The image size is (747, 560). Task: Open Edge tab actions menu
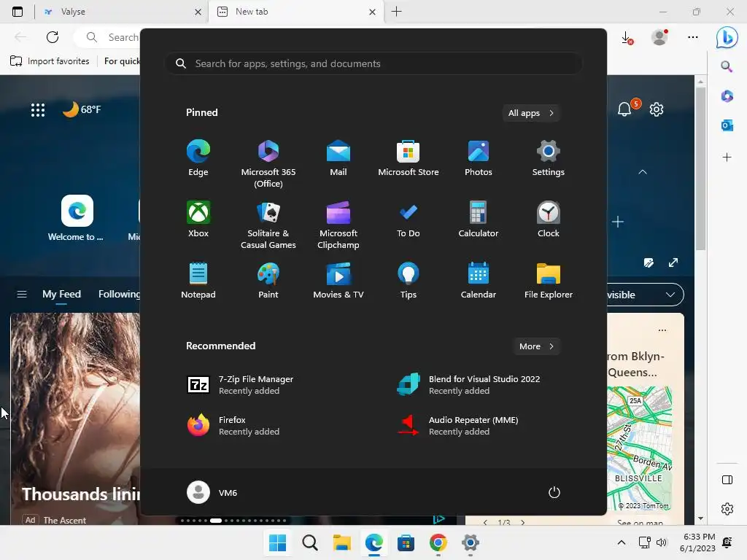tap(18, 12)
